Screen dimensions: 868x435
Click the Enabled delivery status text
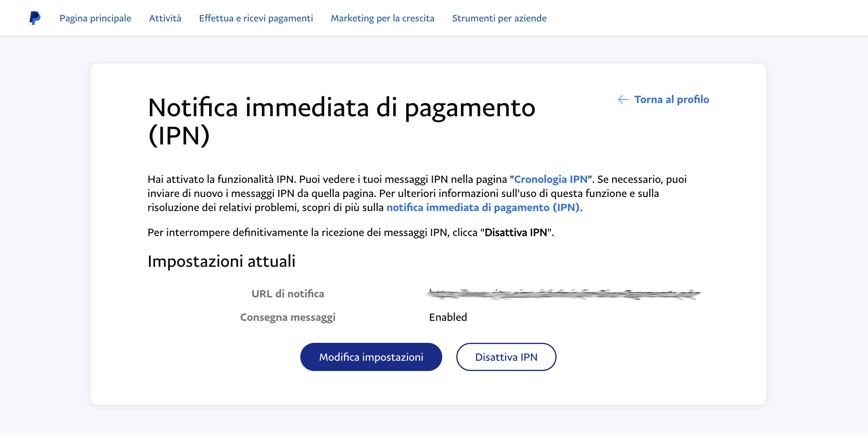tap(447, 317)
